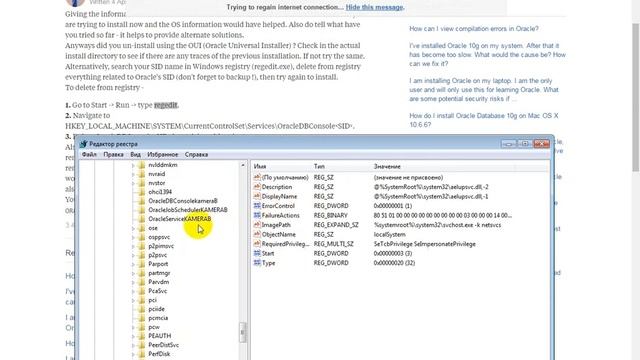This screenshot has height=360, width=640.
Task: Select the pciide folder icon
Action: click(x=141, y=309)
